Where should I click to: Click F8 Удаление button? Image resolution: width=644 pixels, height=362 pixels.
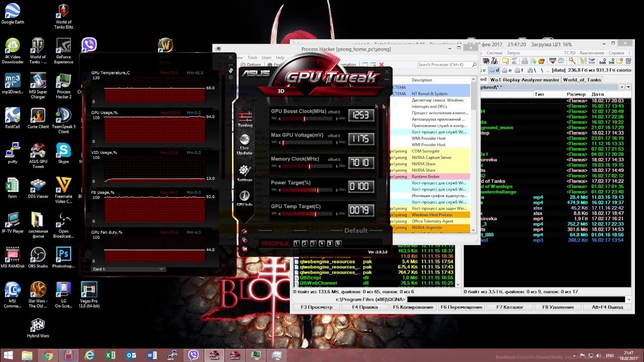(557, 307)
